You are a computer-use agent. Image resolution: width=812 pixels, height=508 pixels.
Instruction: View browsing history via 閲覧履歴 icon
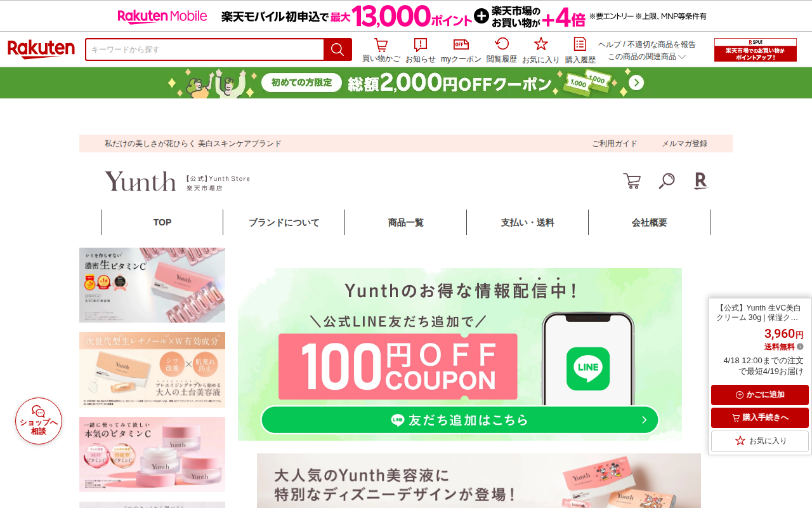click(x=502, y=50)
